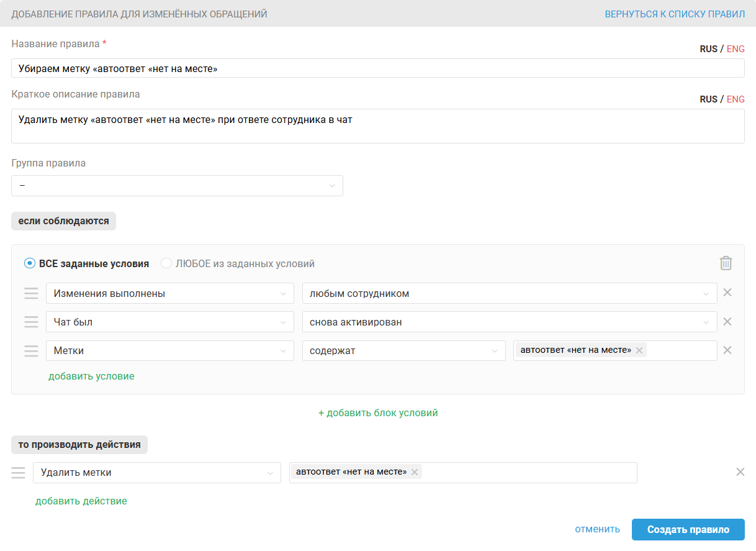Click the rule description text area
The width and height of the screenshot is (756, 551).
(377, 126)
